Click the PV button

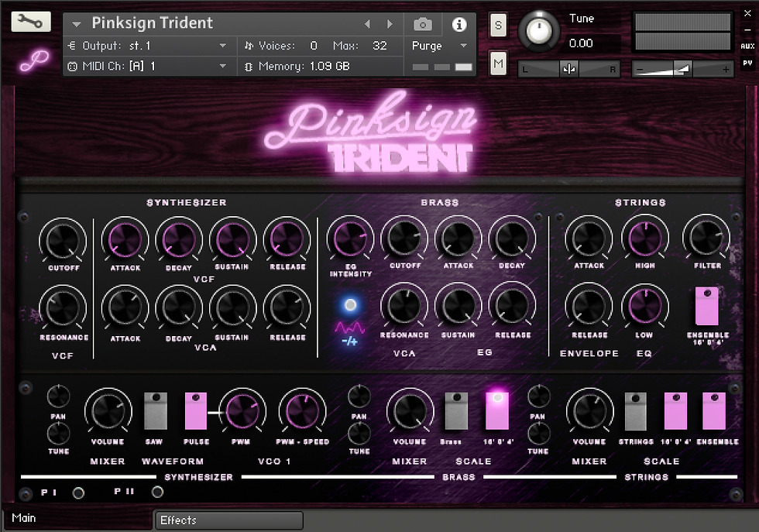[747, 63]
